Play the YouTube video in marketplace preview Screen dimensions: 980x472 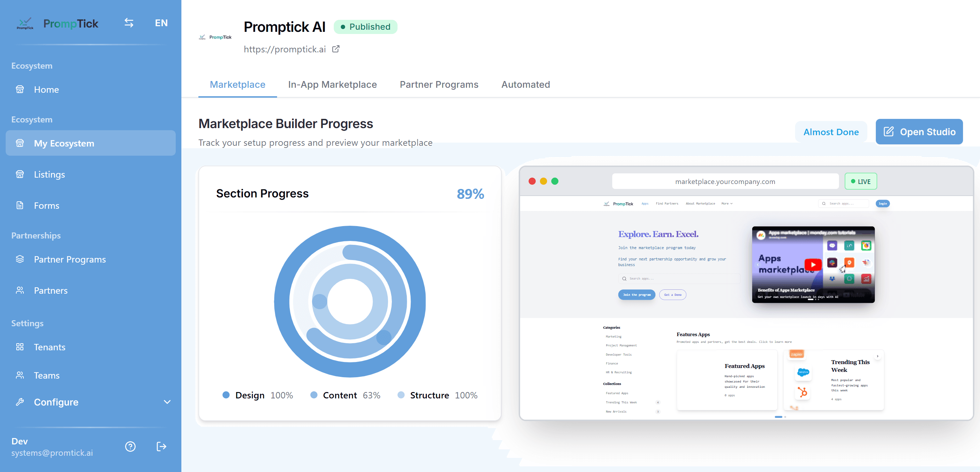point(813,265)
